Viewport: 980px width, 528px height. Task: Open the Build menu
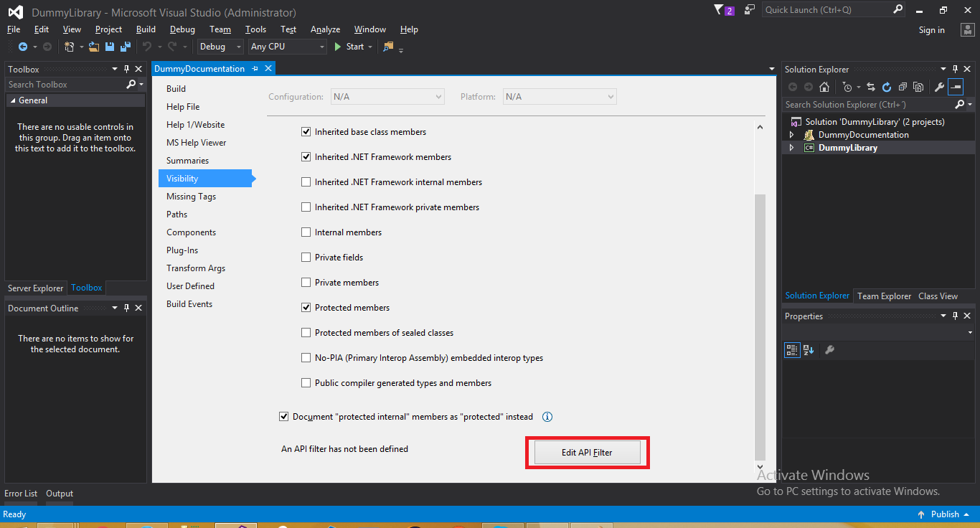tap(146, 29)
